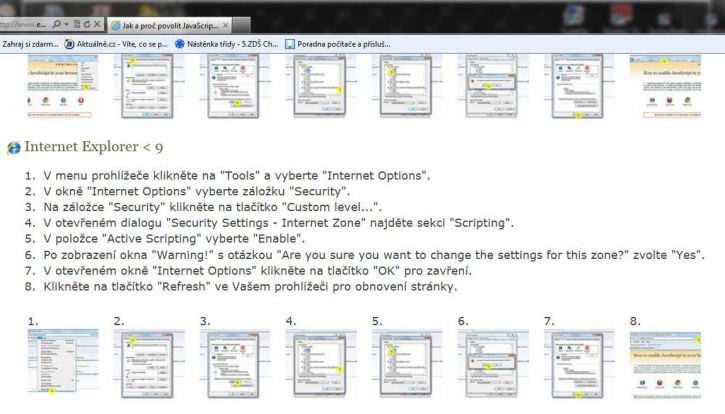725x414 pixels.
Task: Click the Poradna počítače favorite icon
Action: [290, 44]
